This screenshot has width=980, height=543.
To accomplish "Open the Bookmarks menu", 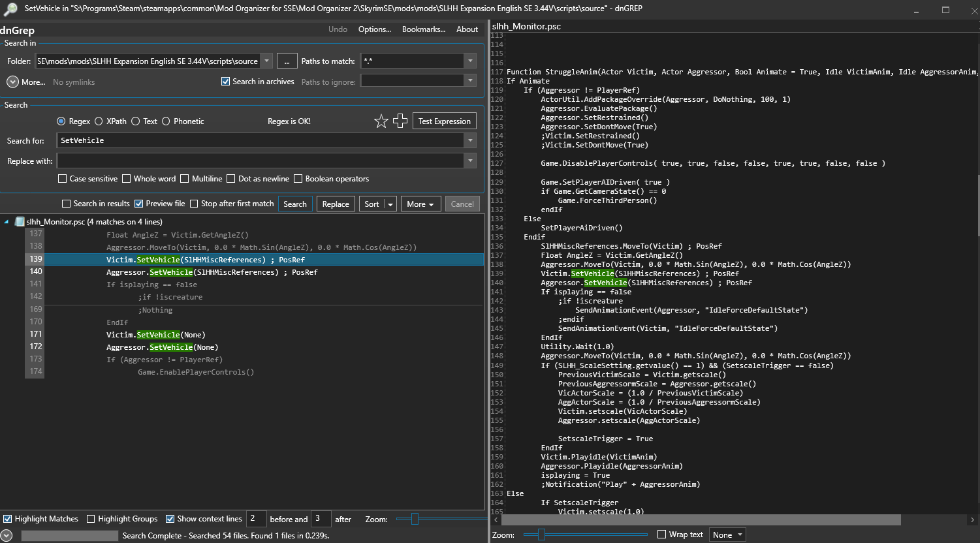I will pos(423,29).
